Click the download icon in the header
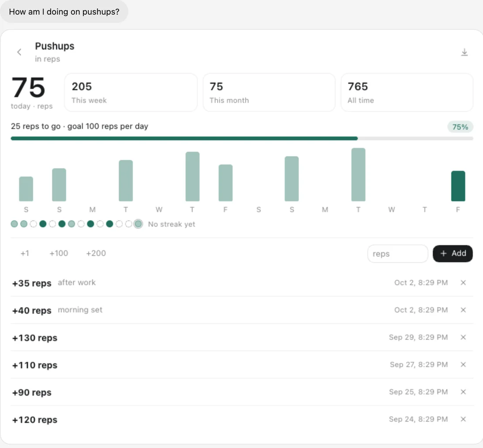 (x=464, y=52)
